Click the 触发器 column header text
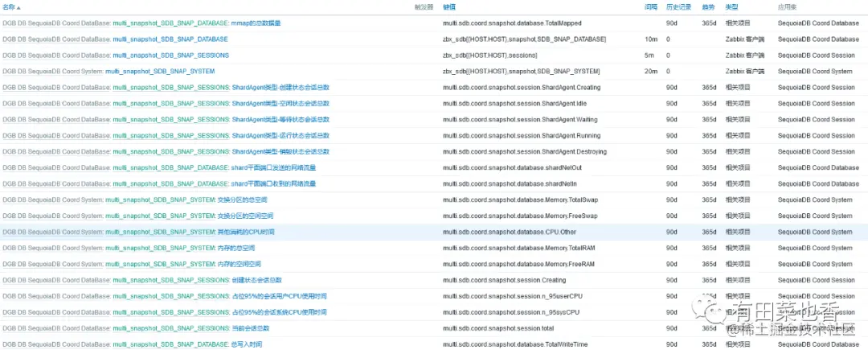The width and height of the screenshot is (868, 350). 424,7
